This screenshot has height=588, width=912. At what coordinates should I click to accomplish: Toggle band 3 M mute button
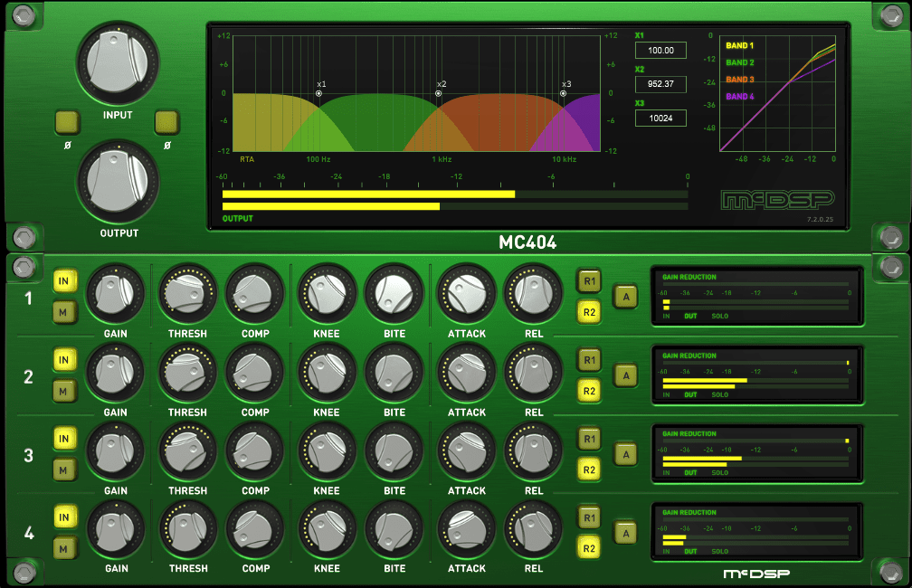click(x=64, y=469)
